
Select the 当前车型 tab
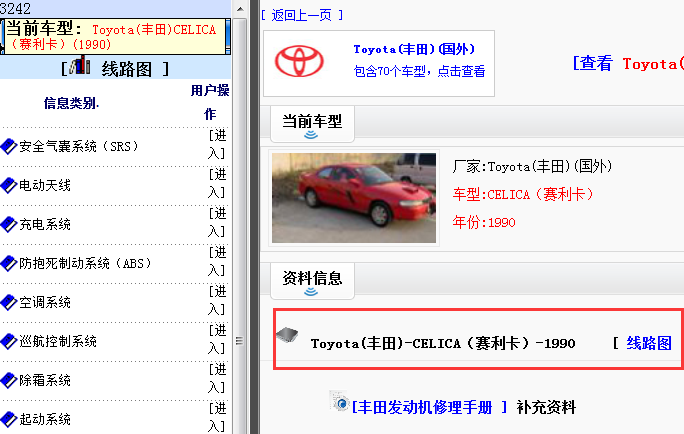pos(312,124)
